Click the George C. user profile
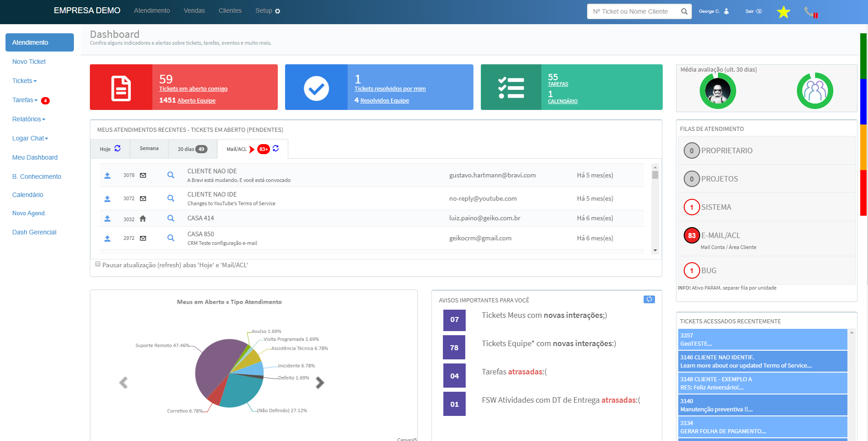The image size is (868, 441). pos(714,11)
